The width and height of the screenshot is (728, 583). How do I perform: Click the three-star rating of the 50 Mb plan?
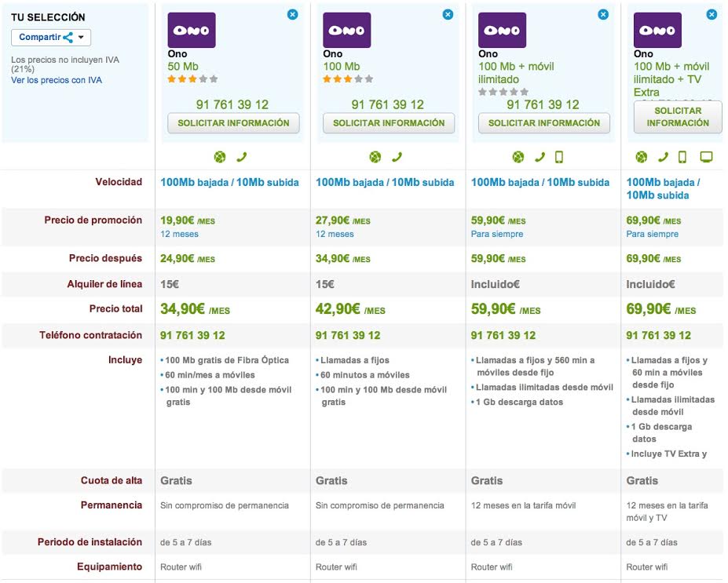pos(192,78)
